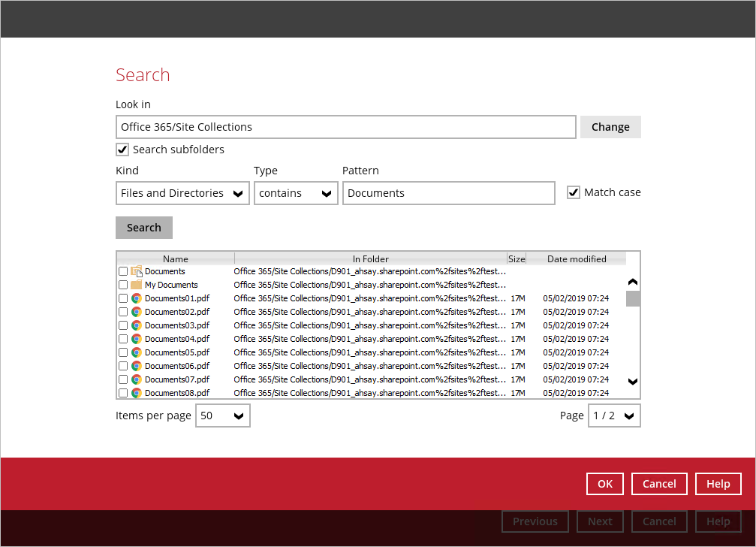Tick the checkbox for My Documents
This screenshot has height=547, width=756.
click(123, 285)
